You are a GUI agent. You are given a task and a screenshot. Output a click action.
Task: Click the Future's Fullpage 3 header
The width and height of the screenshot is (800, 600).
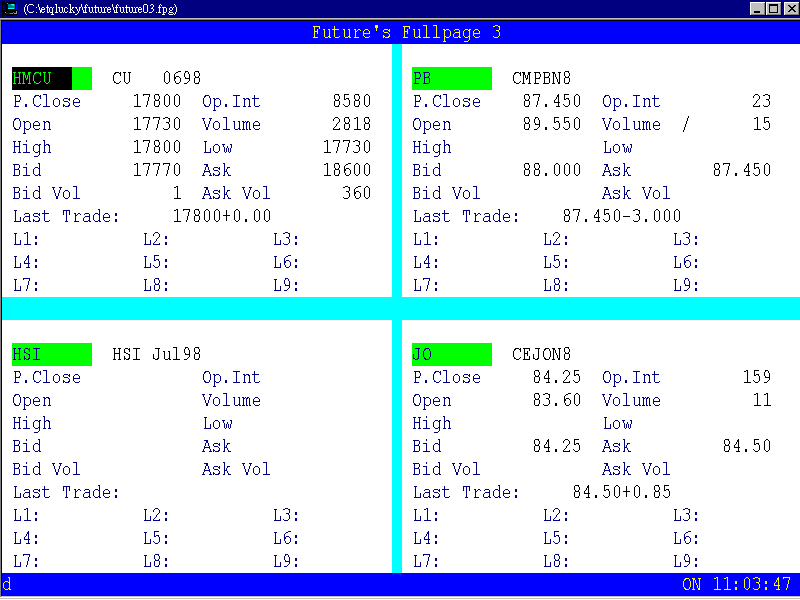pyautogui.click(x=406, y=33)
